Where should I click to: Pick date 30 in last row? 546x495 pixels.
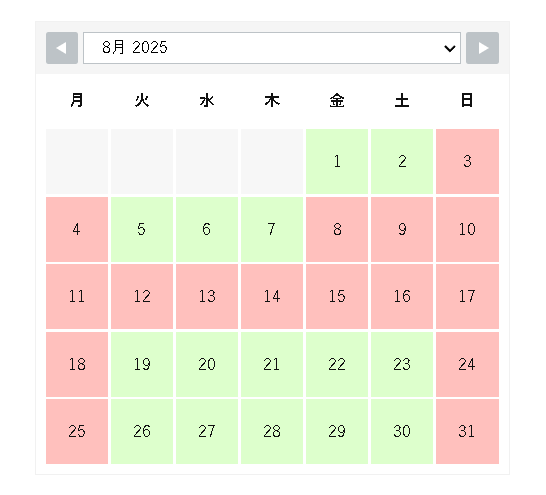[x=402, y=432]
